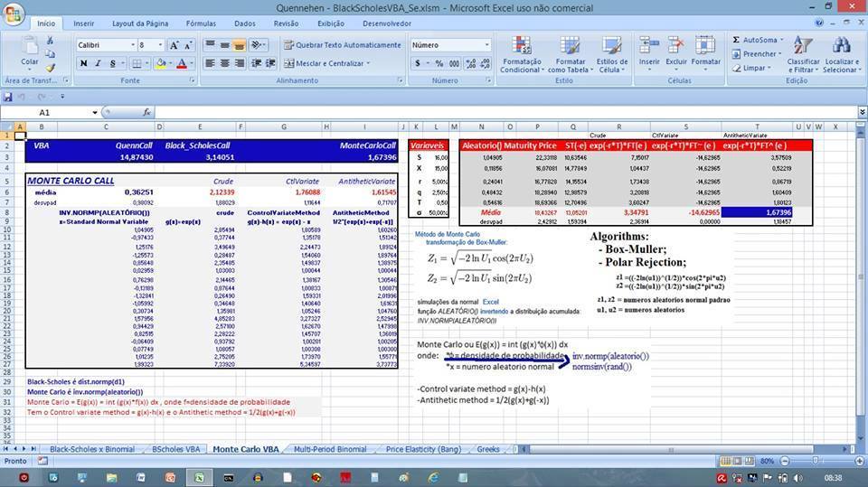Click the save icon in quick access toolbar
Viewport: 868px width, 487px height.
pos(8,97)
